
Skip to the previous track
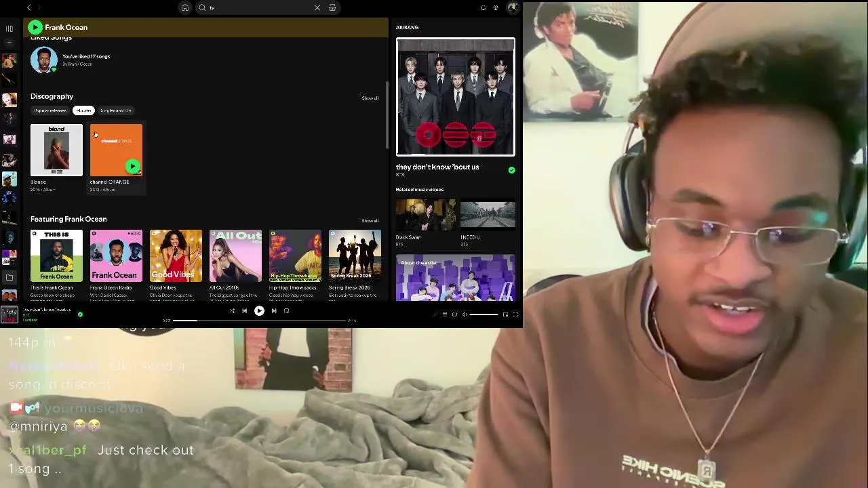(245, 310)
